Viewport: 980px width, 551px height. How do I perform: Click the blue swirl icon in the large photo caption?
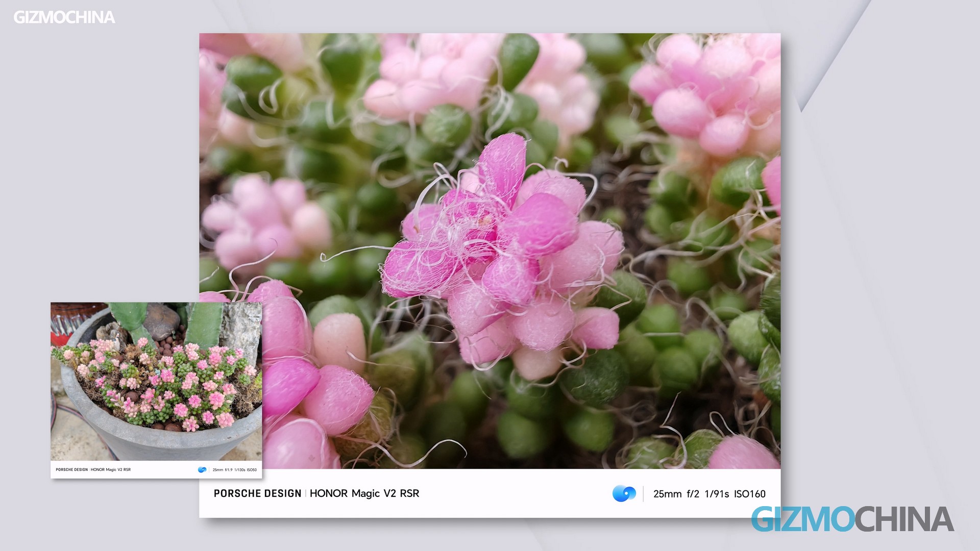pyautogui.click(x=624, y=493)
